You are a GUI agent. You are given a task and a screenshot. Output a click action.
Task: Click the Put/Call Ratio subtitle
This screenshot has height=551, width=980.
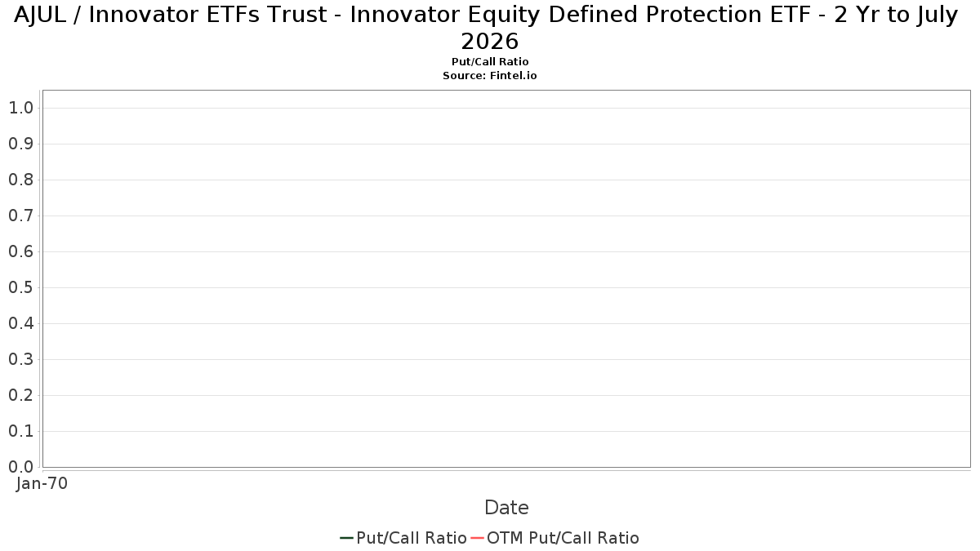point(490,62)
